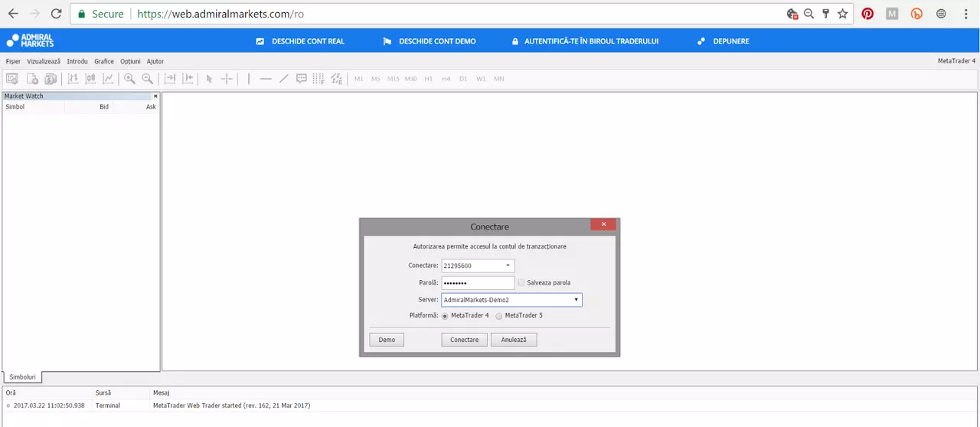
Task: Click the browser reload button
Action: (x=56, y=14)
